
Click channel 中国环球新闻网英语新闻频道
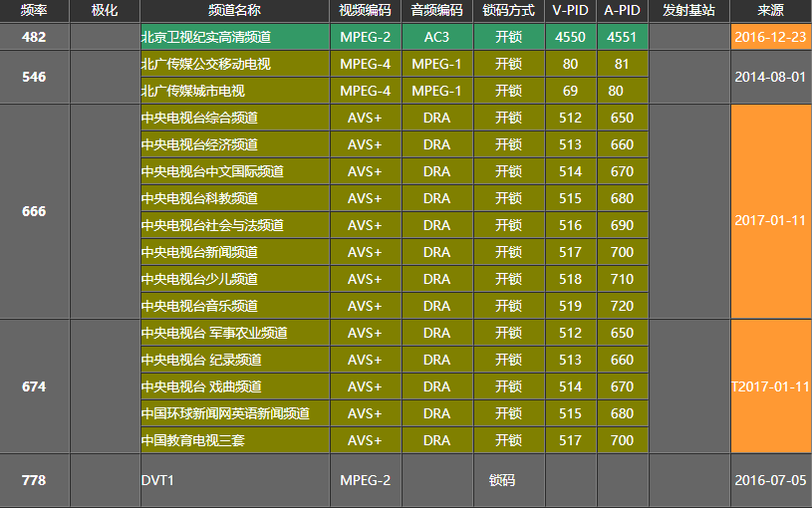[x=235, y=413]
